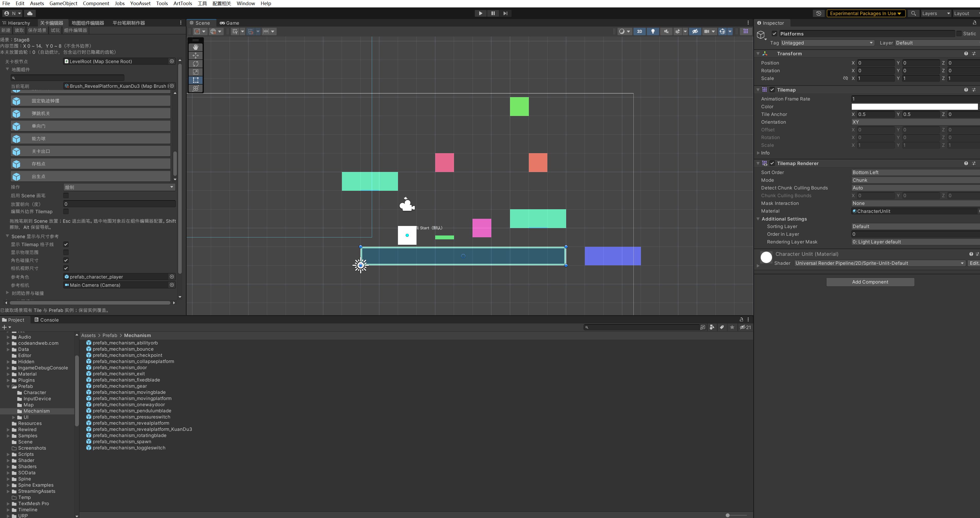The width and height of the screenshot is (980, 518).
Task: Enable the 启用 Scene 画笔 checkbox
Action: 66,195
